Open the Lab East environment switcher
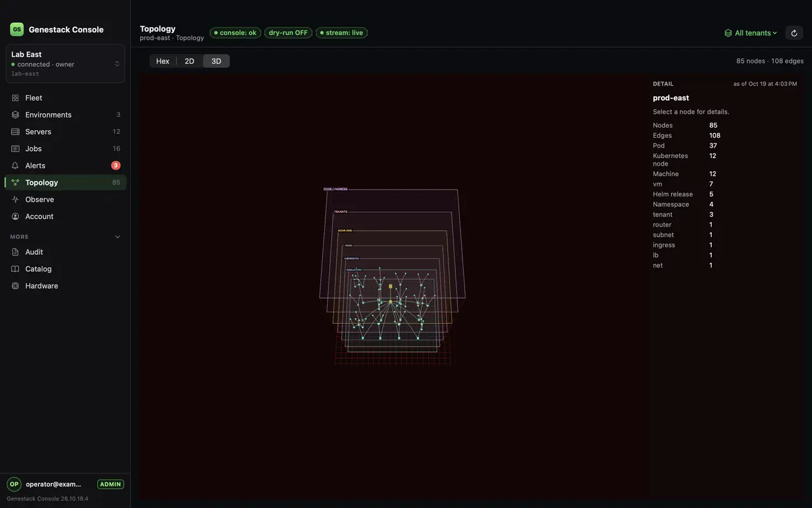 [x=65, y=63]
